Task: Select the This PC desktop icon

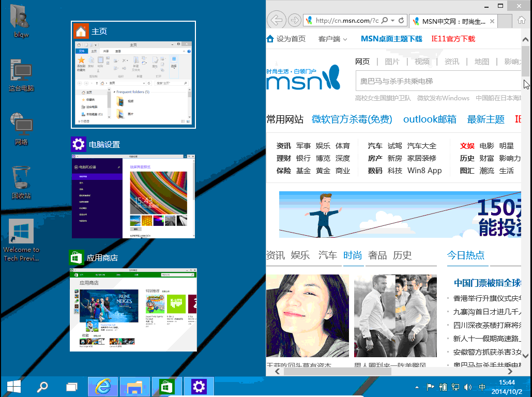Action: point(21,75)
